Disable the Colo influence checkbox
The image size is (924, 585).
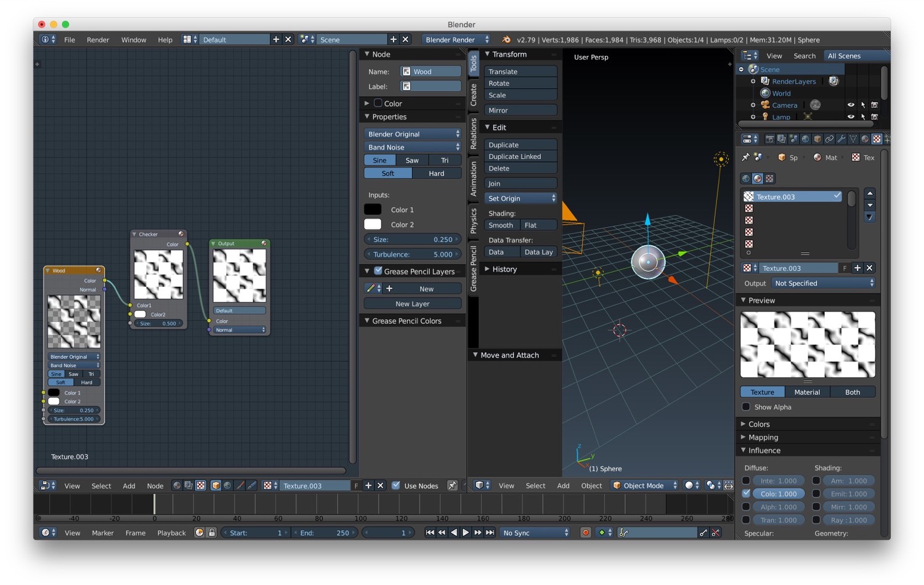(x=746, y=493)
